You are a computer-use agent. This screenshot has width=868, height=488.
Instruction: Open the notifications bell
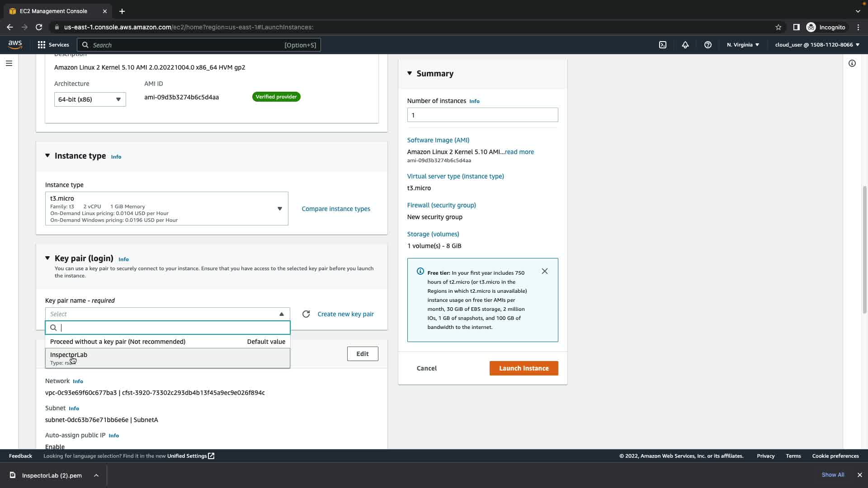pyautogui.click(x=685, y=45)
